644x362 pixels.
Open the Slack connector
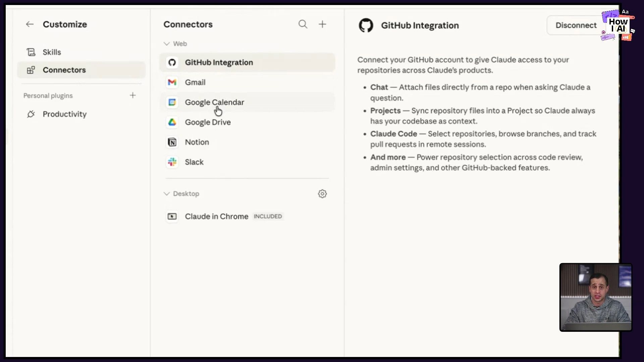point(247,162)
